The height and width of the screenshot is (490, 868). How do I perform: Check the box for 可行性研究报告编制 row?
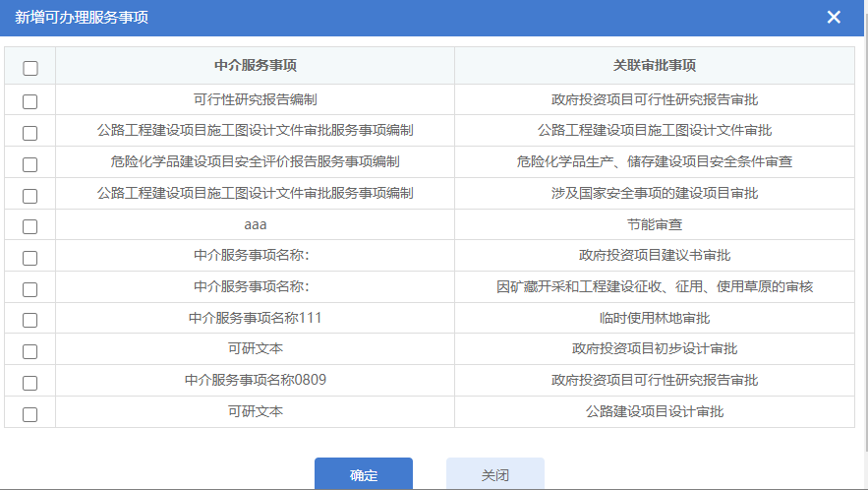(x=30, y=101)
